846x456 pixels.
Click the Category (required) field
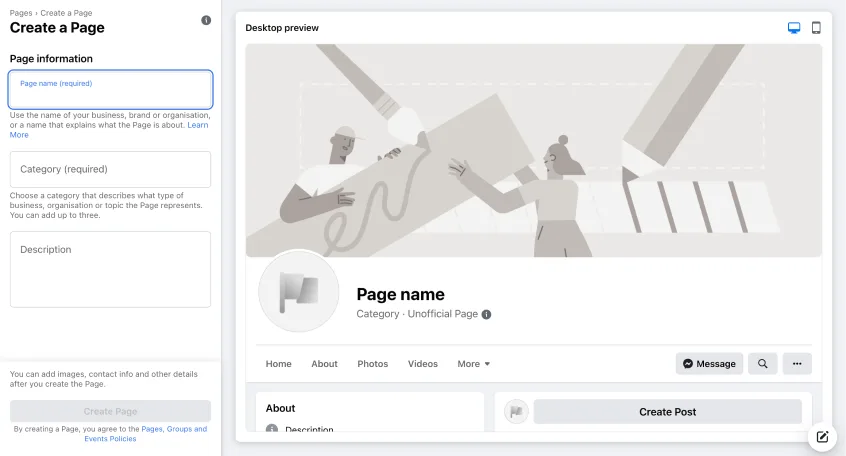(x=111, y=169)
